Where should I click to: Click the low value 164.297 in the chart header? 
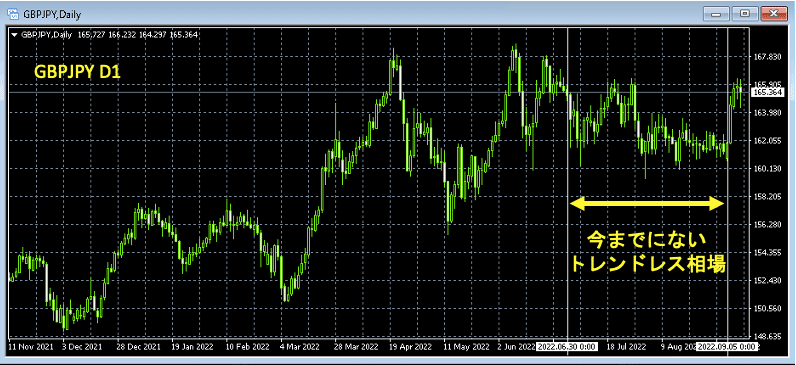[152, 35]
